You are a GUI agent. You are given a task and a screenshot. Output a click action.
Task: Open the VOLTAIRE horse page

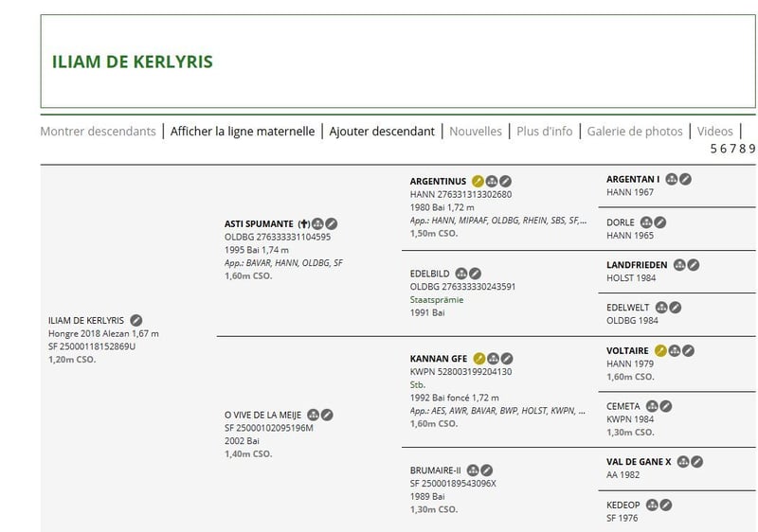[627, 351]
